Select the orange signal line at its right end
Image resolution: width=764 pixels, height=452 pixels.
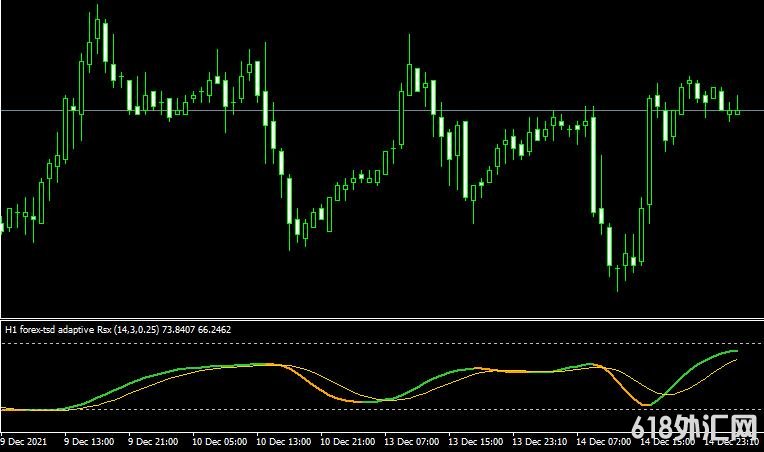(x=737, y=358)
